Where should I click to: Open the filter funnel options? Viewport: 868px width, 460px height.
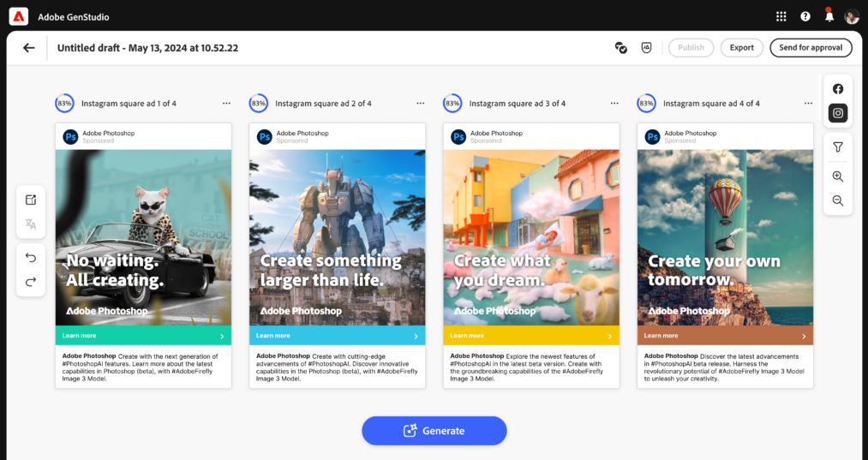pyautogui.click(x=837, y=147)
